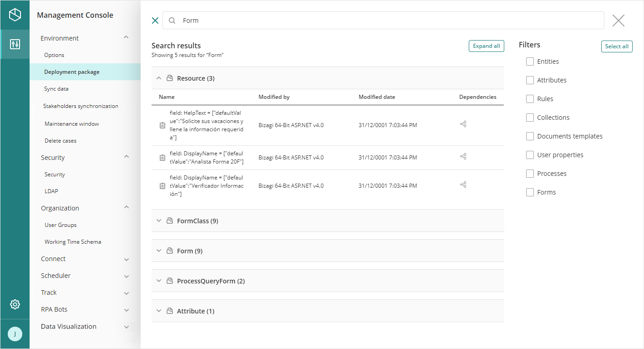Image resolution: width=644 pixels, height=349 pixels.
Task: Clear search with the teal X icon
Action: pyautogui.click(x=155, y=21)
